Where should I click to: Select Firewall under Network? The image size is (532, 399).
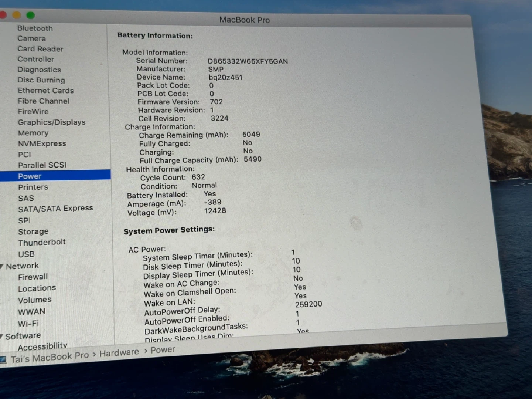[x=33, y=277]
